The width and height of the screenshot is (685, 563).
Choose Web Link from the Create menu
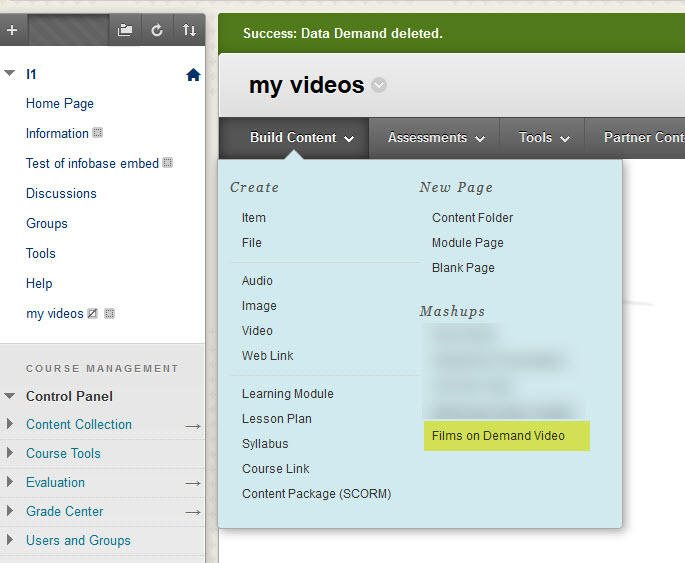268,356
